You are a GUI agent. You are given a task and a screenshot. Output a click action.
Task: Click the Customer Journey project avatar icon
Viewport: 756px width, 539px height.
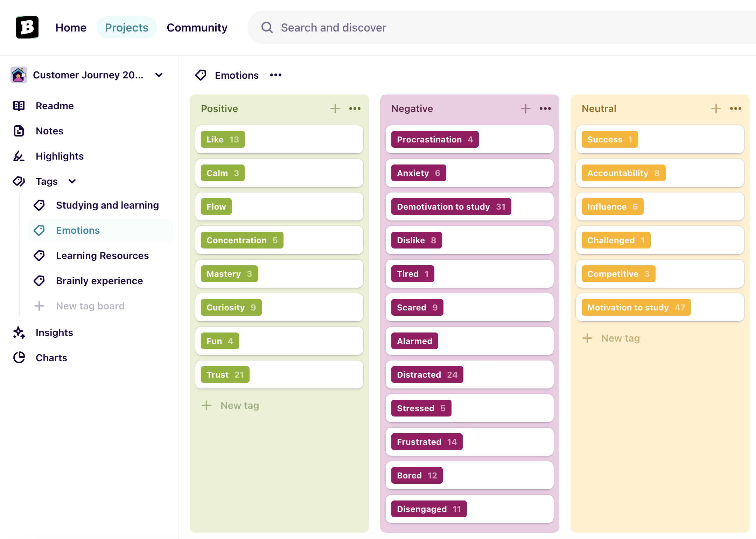point(19,75)
